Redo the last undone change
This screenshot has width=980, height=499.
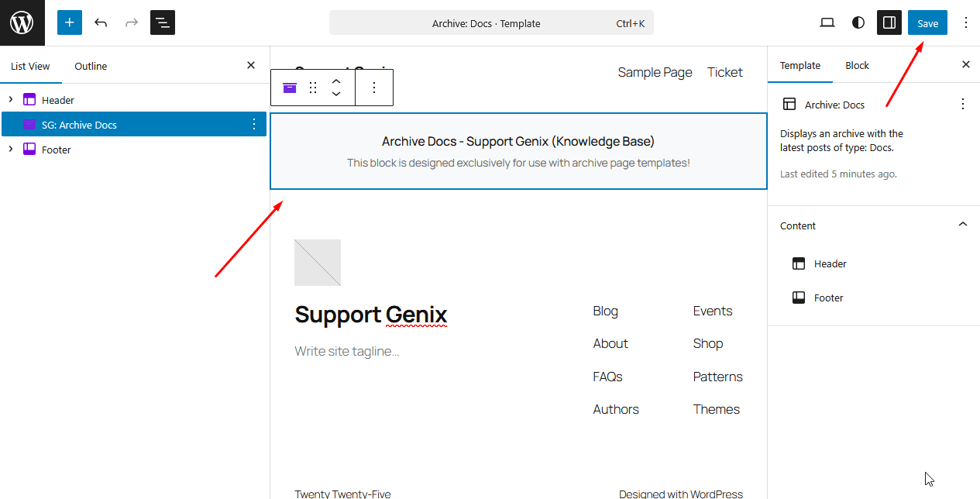132,22
